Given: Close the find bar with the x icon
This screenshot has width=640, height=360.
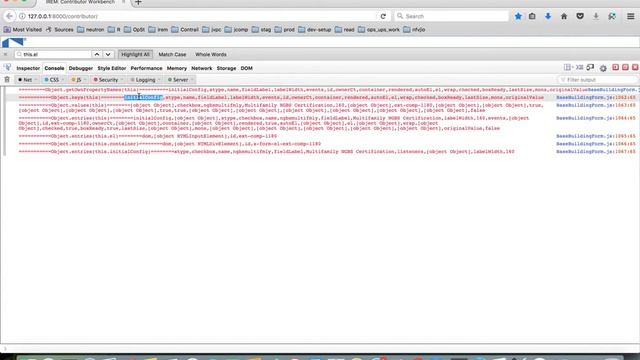Looking at the screenshot, I should [x=5, y=54].
